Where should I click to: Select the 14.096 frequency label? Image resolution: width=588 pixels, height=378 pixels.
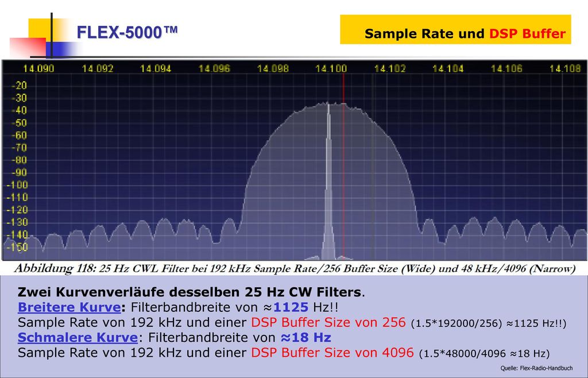[214, 68]
